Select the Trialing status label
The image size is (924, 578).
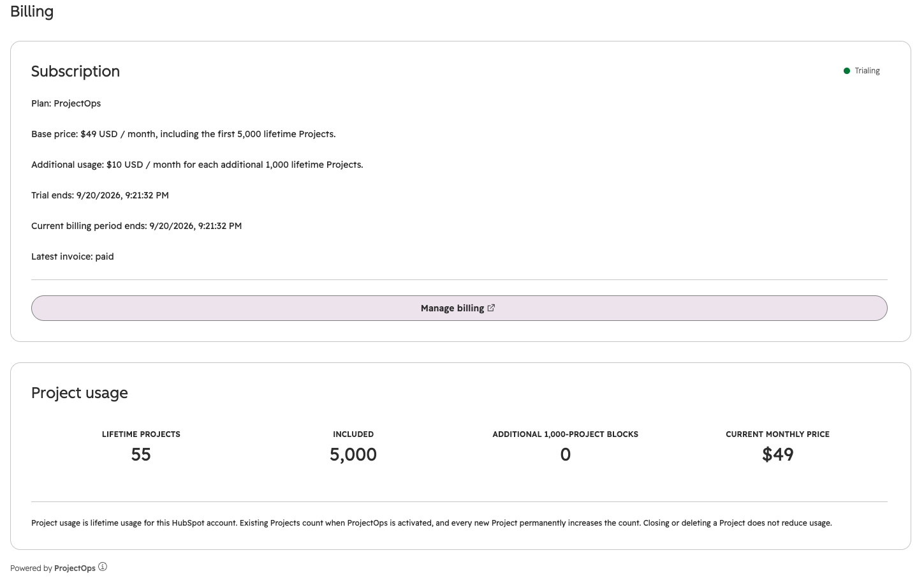867,71
